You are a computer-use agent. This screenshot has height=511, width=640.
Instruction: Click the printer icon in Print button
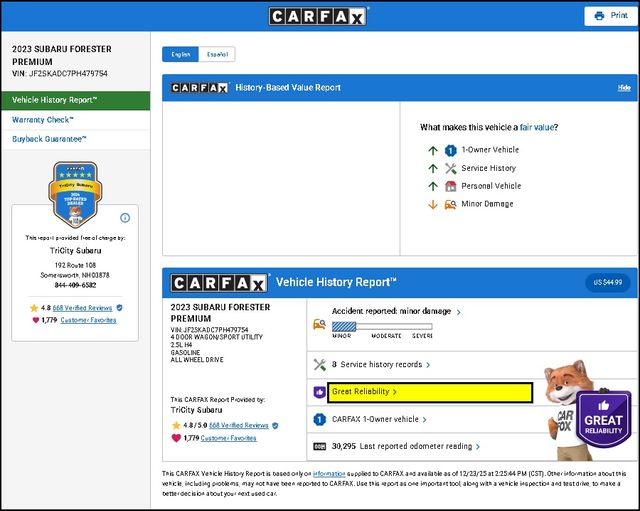[599, 16]
